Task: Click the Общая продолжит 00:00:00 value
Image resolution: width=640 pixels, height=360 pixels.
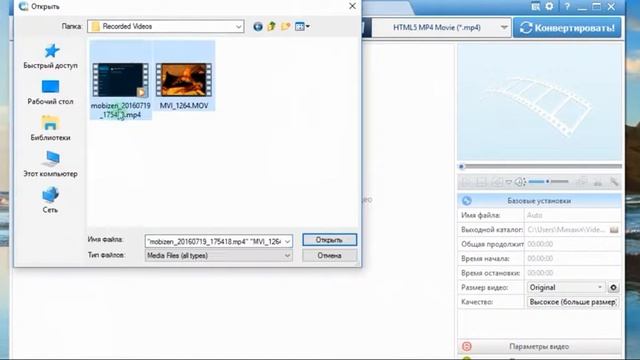Action: [x=540, y=244]
